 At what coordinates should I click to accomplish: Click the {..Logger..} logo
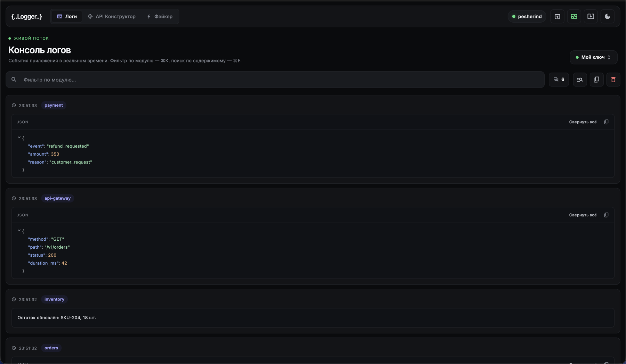point(27,16)
